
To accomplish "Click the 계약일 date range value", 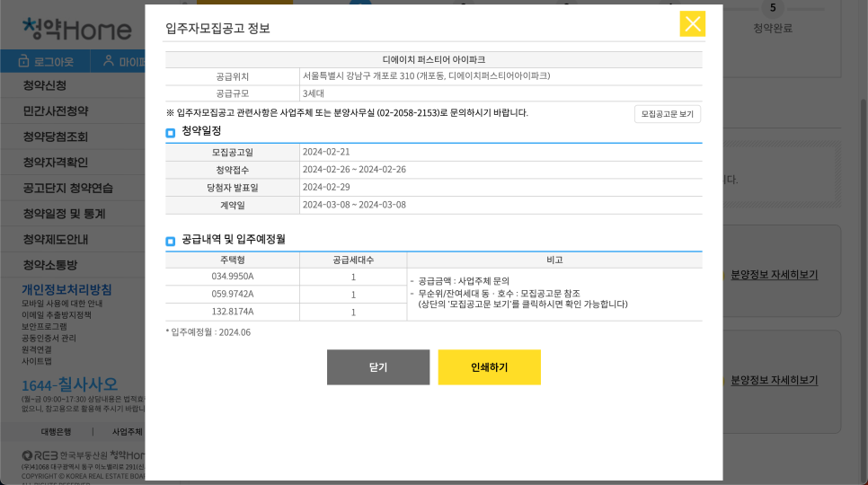I will [x=354, y=205].
